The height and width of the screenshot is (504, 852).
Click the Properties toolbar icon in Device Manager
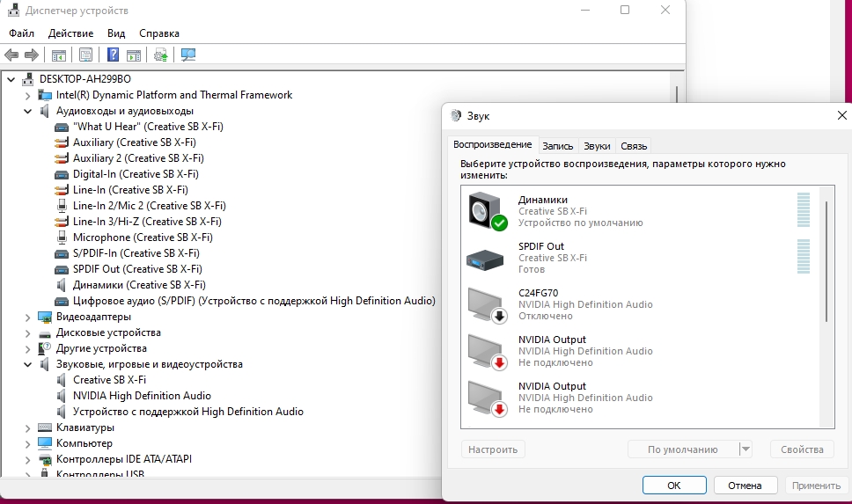pyautogui.click(x=86, y=55)
